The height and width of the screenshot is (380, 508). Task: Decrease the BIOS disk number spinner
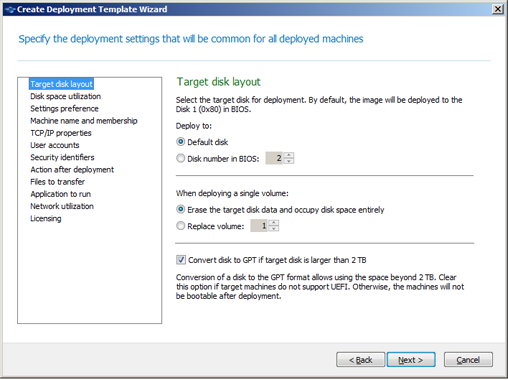point(289,161)
